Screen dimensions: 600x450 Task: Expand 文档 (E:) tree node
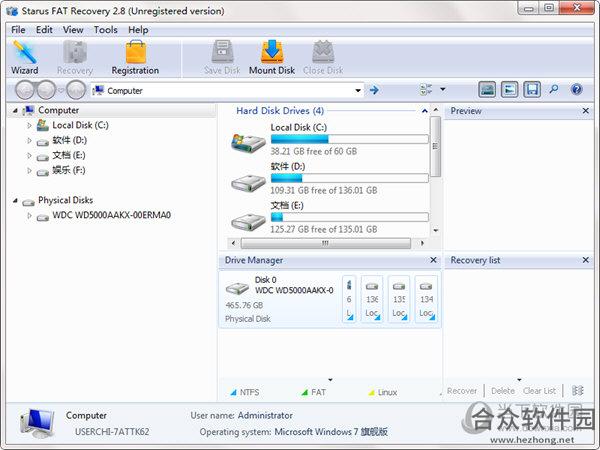pyautogui.click(x=29, y=155)
